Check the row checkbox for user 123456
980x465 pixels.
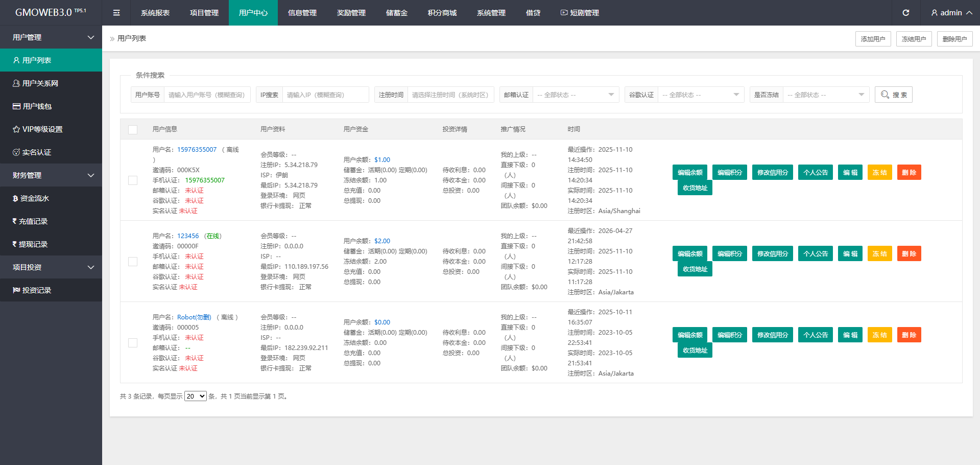[x=133, y=262]
